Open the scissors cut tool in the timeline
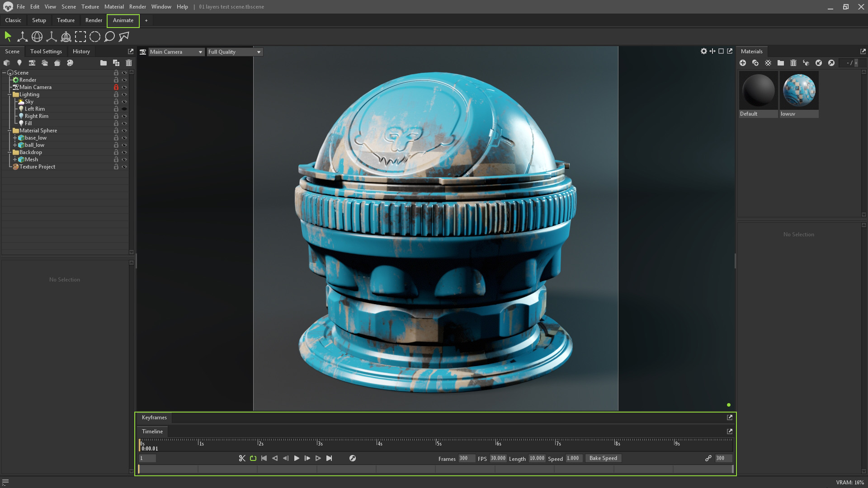This screenshot has width=868, height=488. tap(242, 458)
